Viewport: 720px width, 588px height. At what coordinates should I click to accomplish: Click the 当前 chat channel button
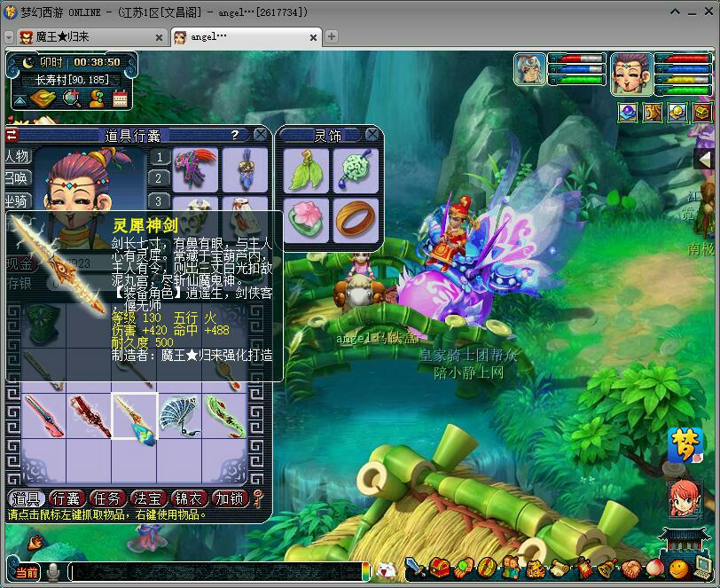(x=27, y=572)
